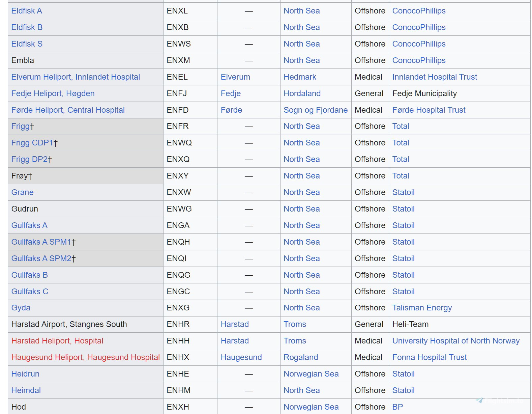Open red link Haugesund Heliport, Haugesund Hospital

[86, 357]
